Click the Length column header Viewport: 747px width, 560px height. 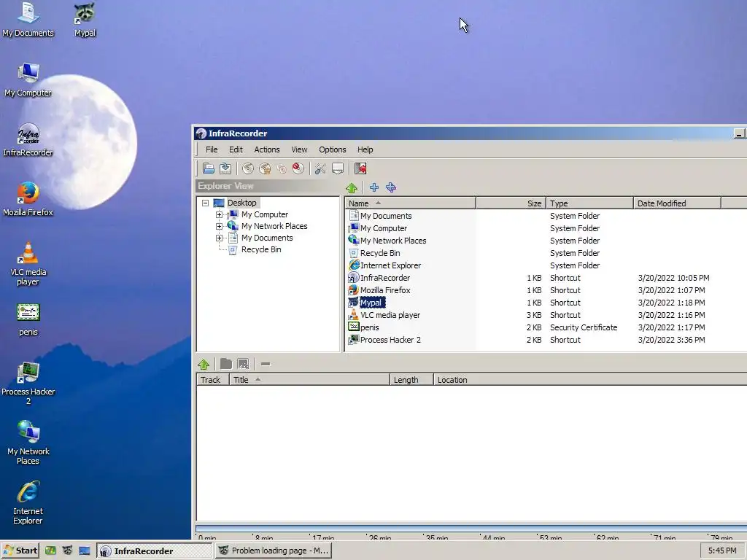coord(411,379)
